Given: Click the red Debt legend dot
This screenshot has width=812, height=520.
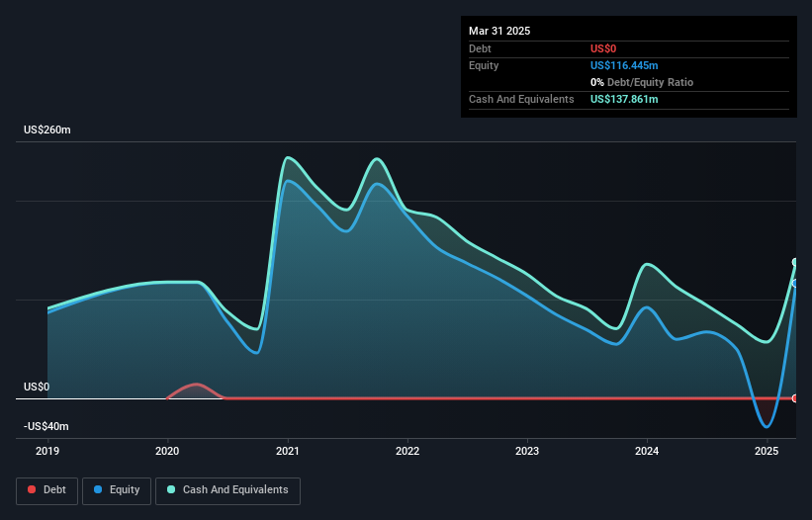Looking at the screenshot, I should [32, 489].
